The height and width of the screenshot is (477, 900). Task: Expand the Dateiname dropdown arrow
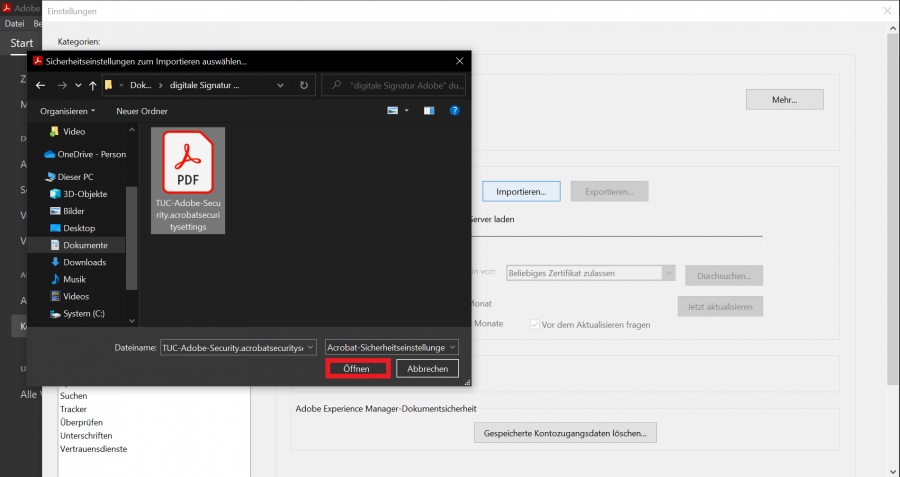[311, 347]
